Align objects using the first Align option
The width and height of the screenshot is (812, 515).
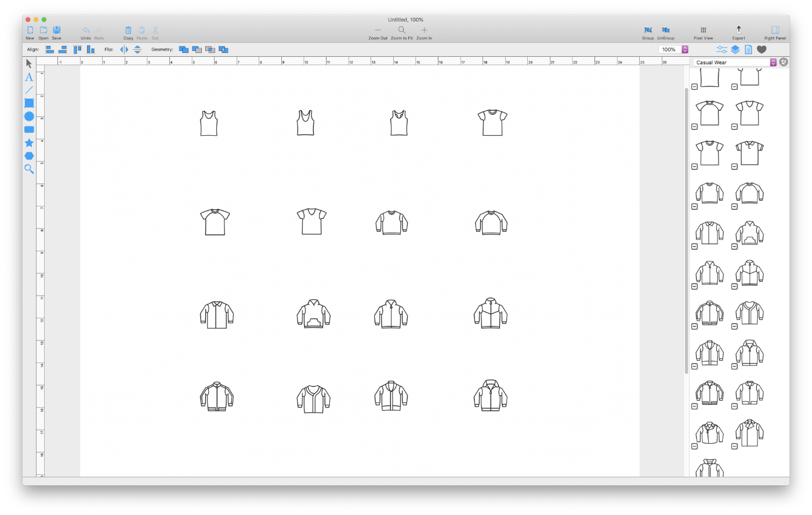(x=49, y=49)
